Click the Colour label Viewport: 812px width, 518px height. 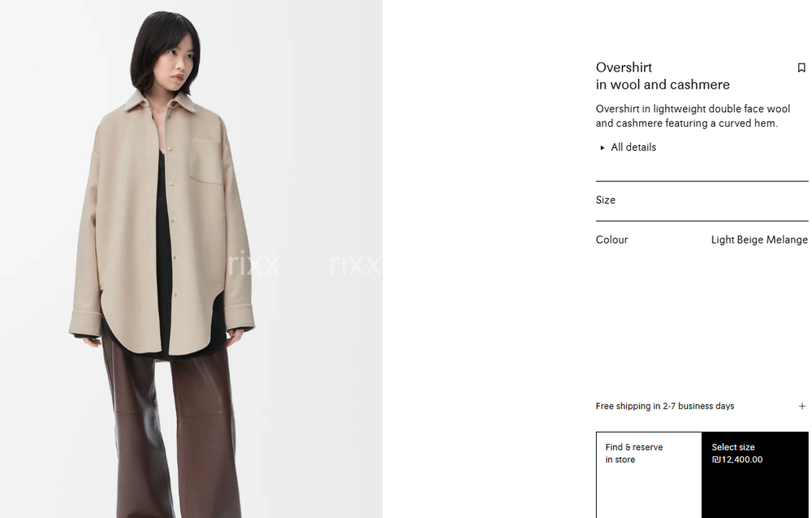tap(611, 240)
